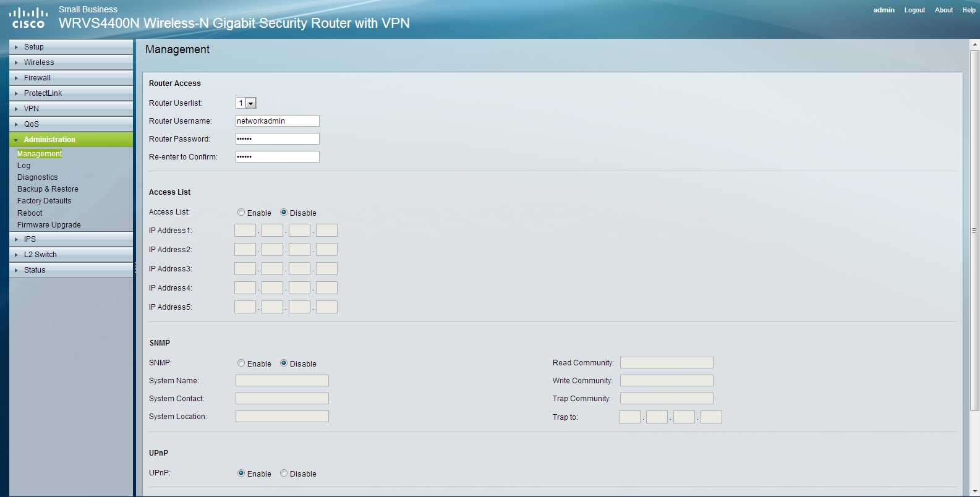Expand the VPN menu section
Viewport: 980px width, 497px height.
click(71, 109)
